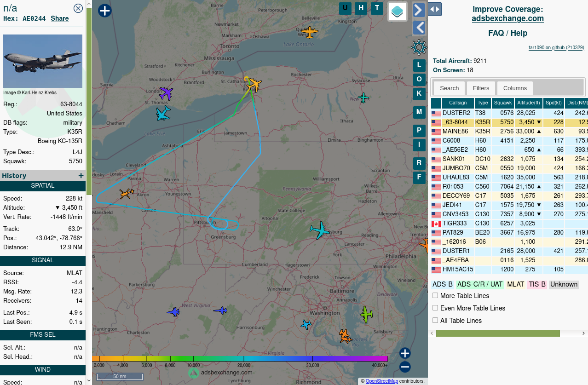
Task: Select the MAINE86 aircraft row
Action: 509,132
